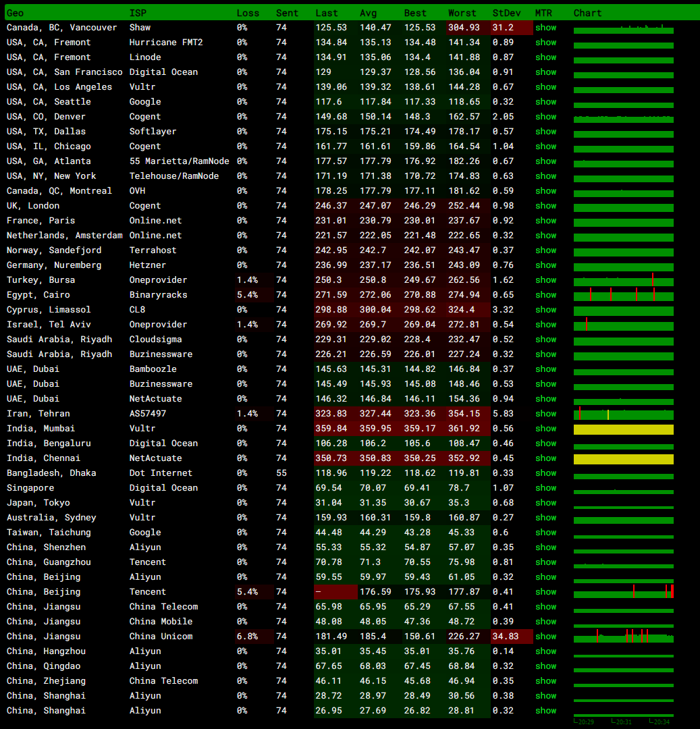Viewport: 700px width, 729px height.
Task: Click the Avg column header
Action: 369,13
